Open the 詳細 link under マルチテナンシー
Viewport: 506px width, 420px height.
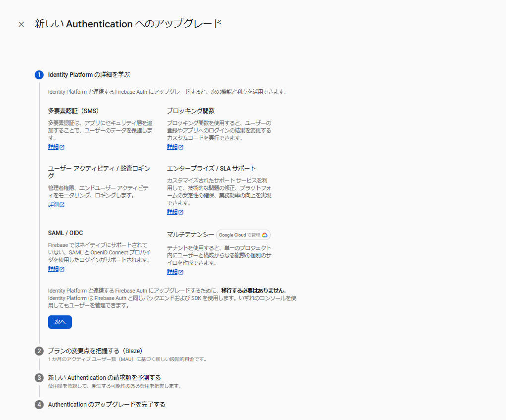pos(175,272)
